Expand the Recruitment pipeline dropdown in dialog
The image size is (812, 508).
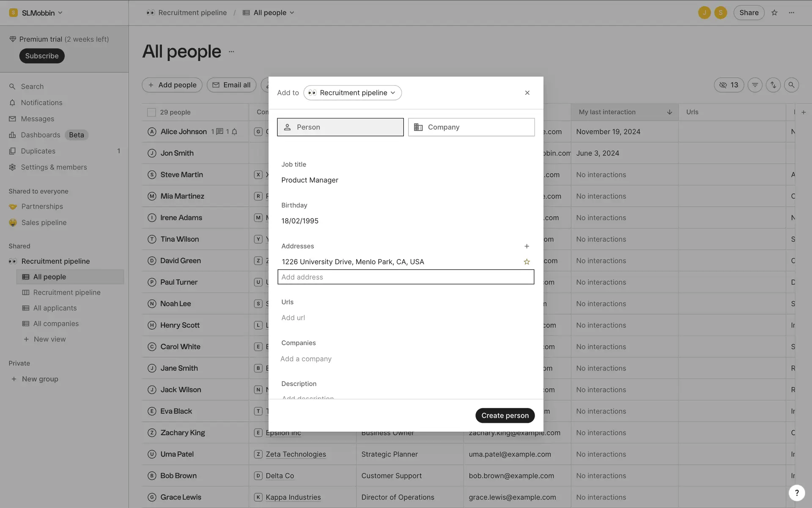pyautogui.click(x=352, y=93)
